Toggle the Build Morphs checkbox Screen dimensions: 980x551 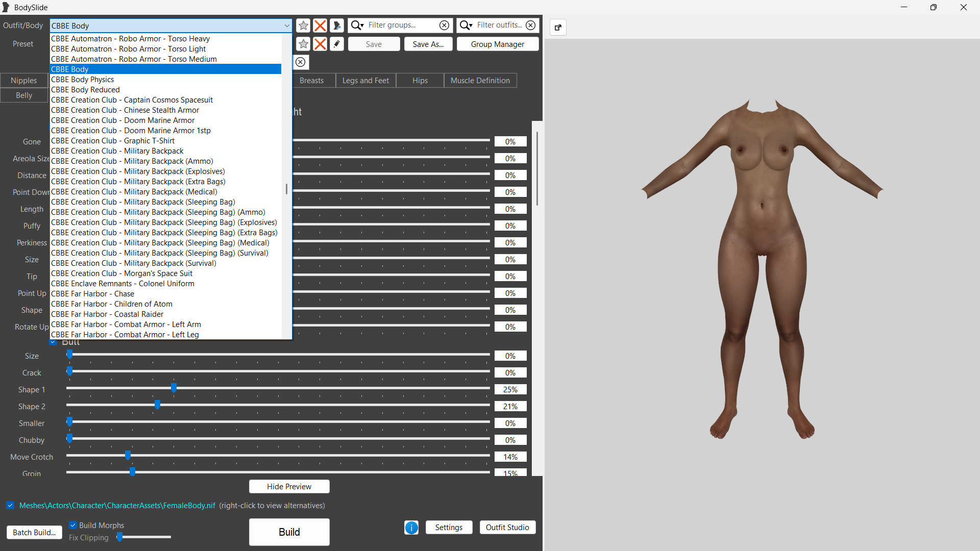[x=73, y=525]
